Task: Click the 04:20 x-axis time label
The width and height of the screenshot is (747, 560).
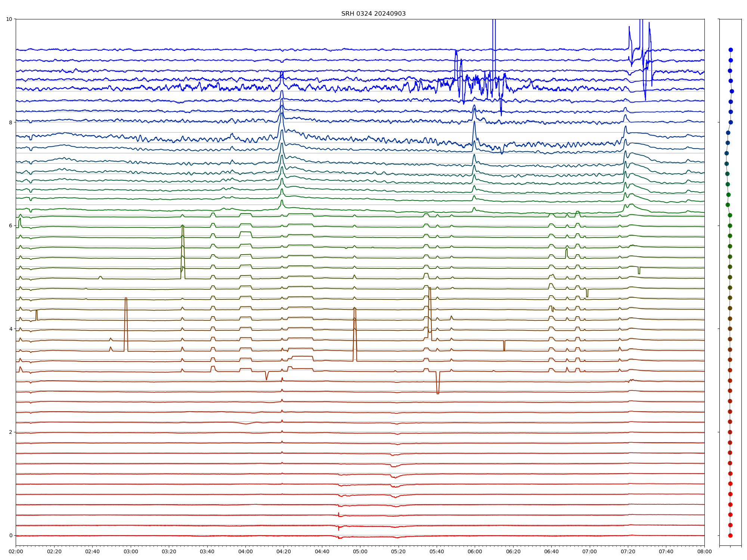Action: pos(283,551)
